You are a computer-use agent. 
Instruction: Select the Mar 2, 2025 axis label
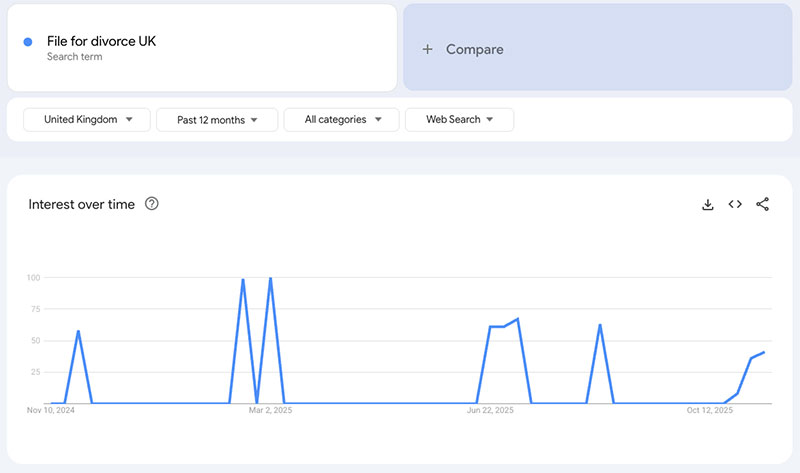pos(270,410)
